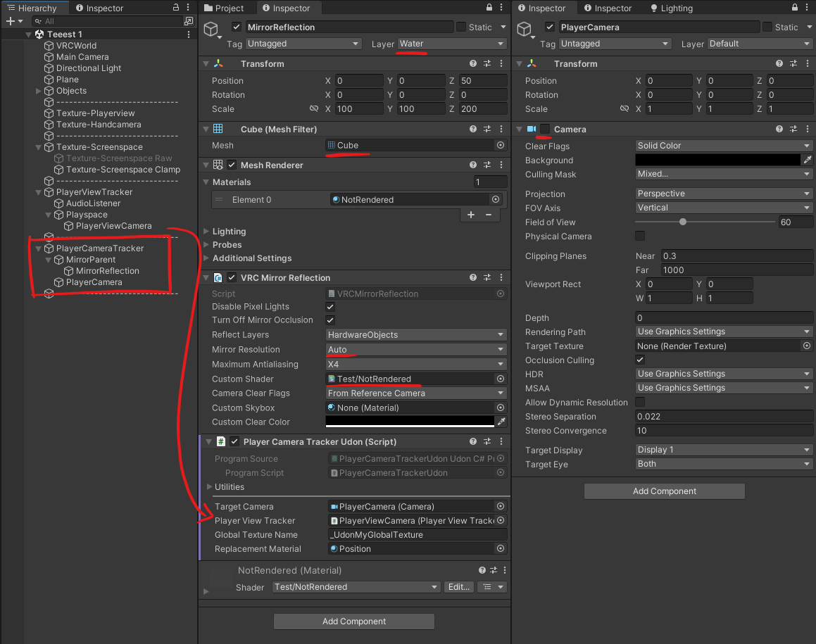Click the Edit button next to Test/NotRendered shader
Viewport: 816px width, 644px height.
coord(458,586)
